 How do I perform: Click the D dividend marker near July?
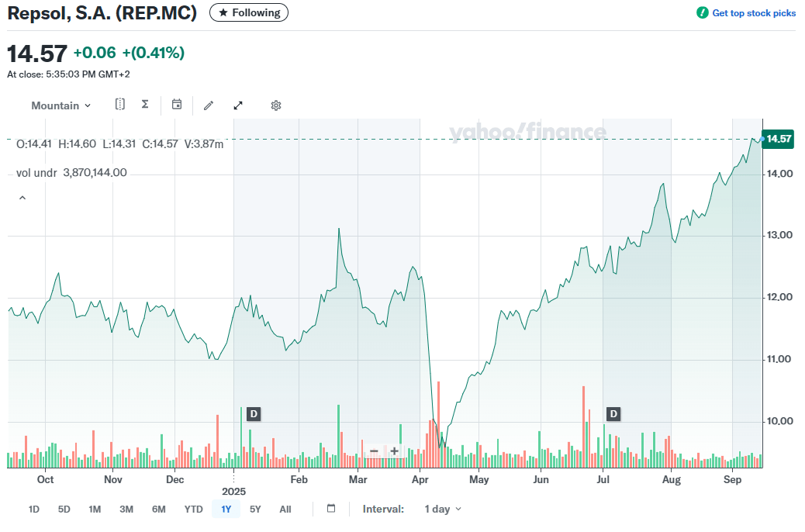point(613,414)
